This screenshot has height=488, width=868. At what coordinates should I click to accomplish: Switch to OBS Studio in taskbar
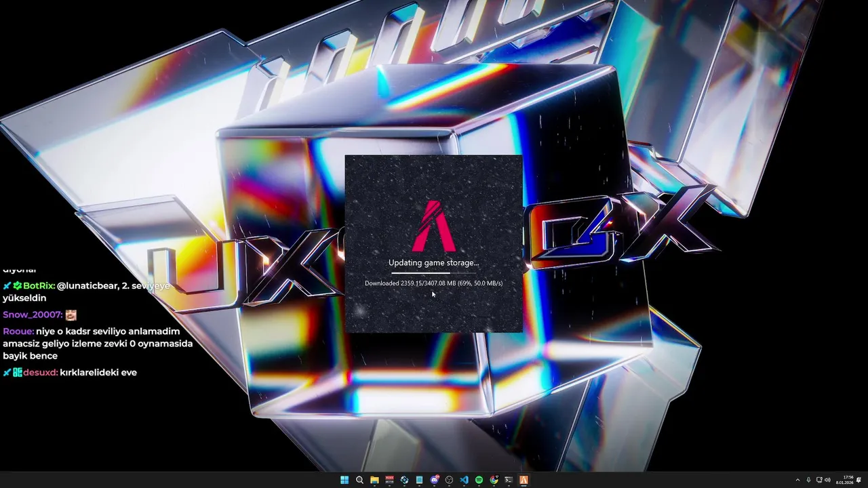[x=449, y=480]
